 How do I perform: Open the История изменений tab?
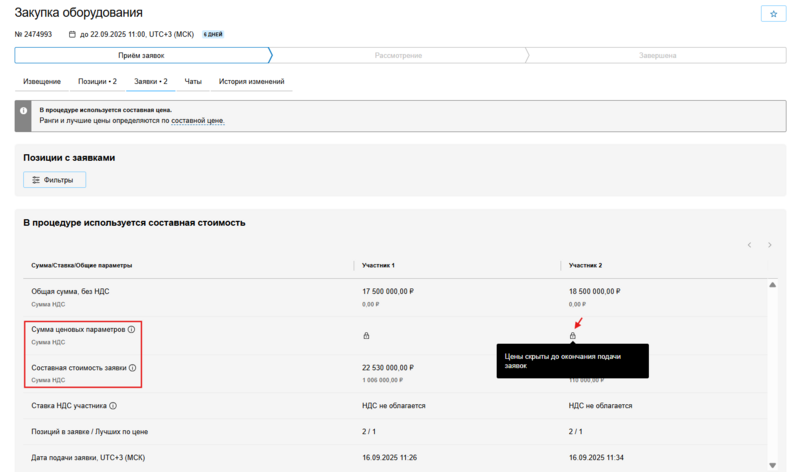coord(252,81)
